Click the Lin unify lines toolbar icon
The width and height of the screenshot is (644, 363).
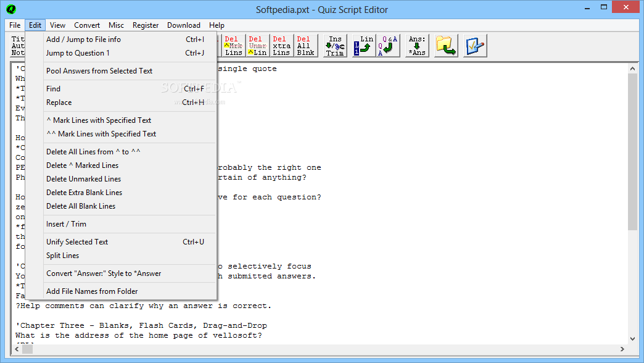pos(363,46)
